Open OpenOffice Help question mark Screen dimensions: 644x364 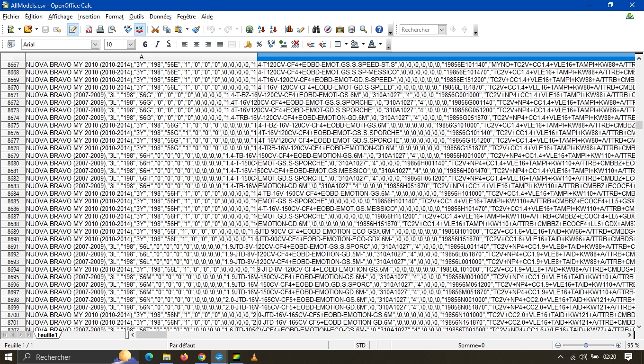(379, 29)
